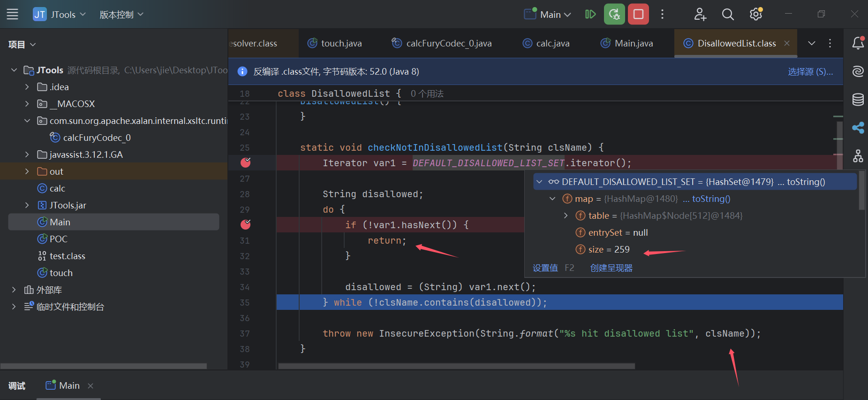
Task: Open the Code With Me icon
Action: point(700,15)
